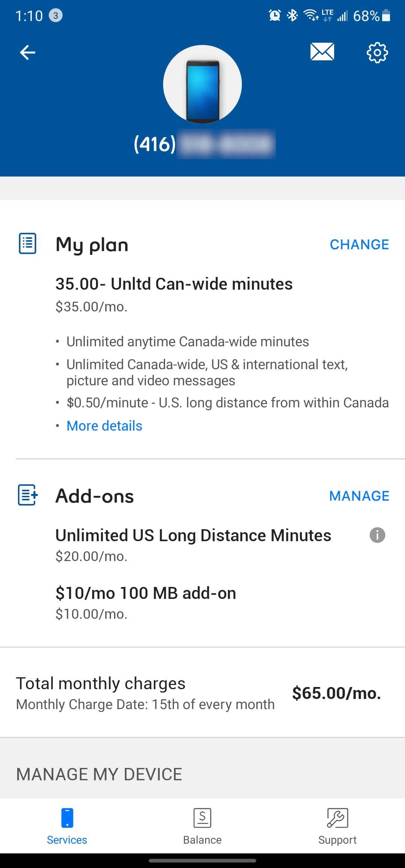Click the Add-ons document plus icon
This screenshot has width=405, height=868.
point(28,495)
